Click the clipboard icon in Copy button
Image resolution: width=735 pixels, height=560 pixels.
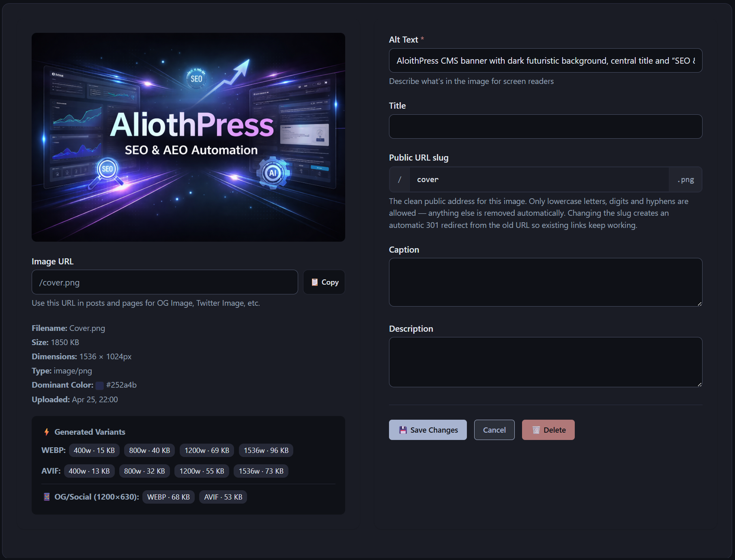pos(314,282)
